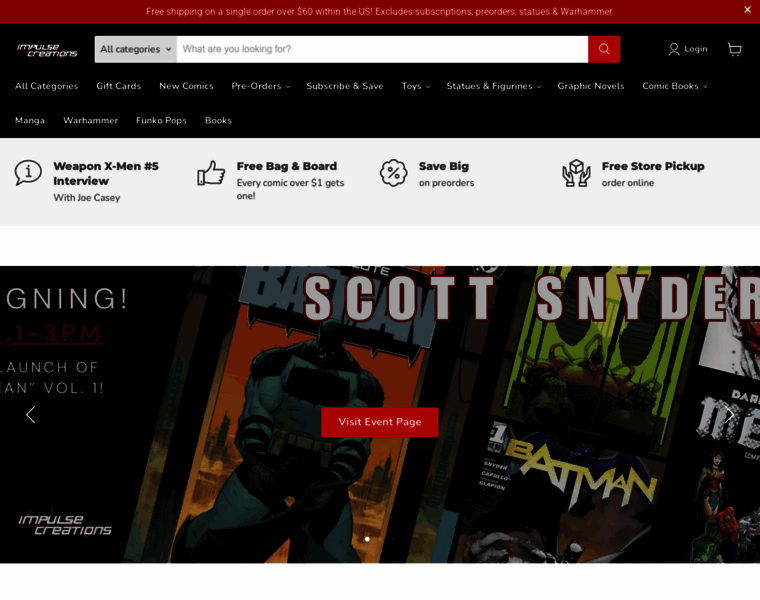The image size is (760, 600).
Task: Dismiss the free shipping announcement banner
Action: (x=747, y=10)
